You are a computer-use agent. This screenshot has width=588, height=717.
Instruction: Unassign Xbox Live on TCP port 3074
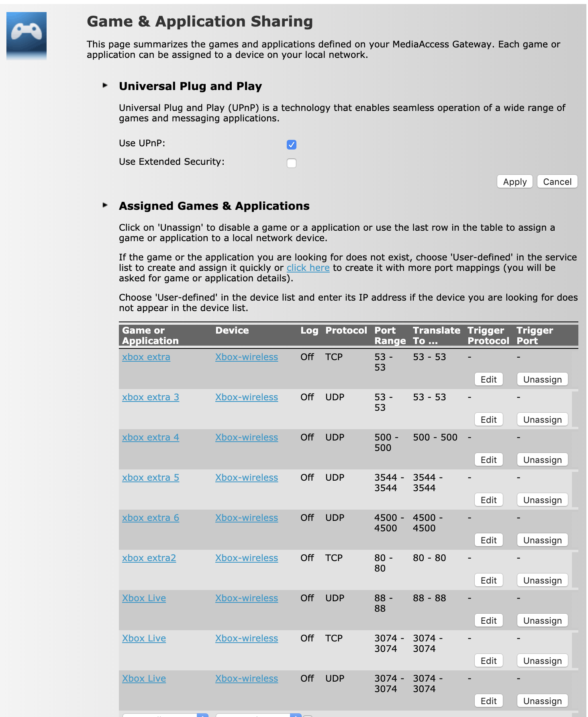pyautogui.click(x=543, y=661)
